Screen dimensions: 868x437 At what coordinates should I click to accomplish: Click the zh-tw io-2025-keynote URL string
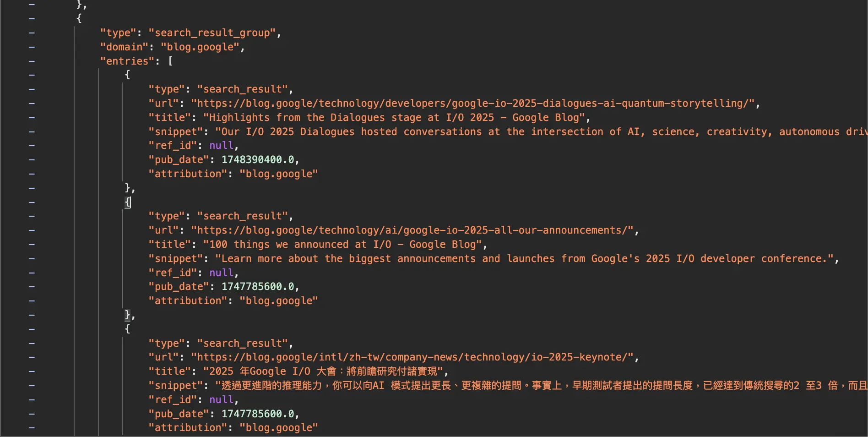(412, 357)
